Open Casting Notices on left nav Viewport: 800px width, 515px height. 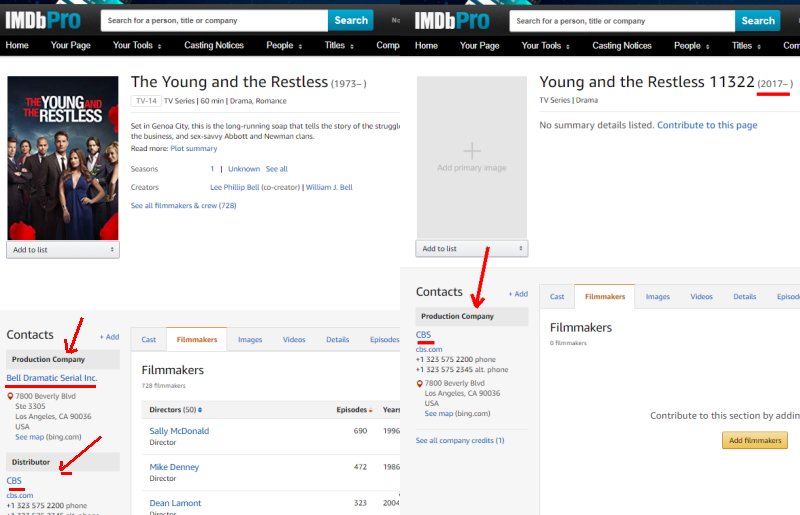click(x=214, y=45)
